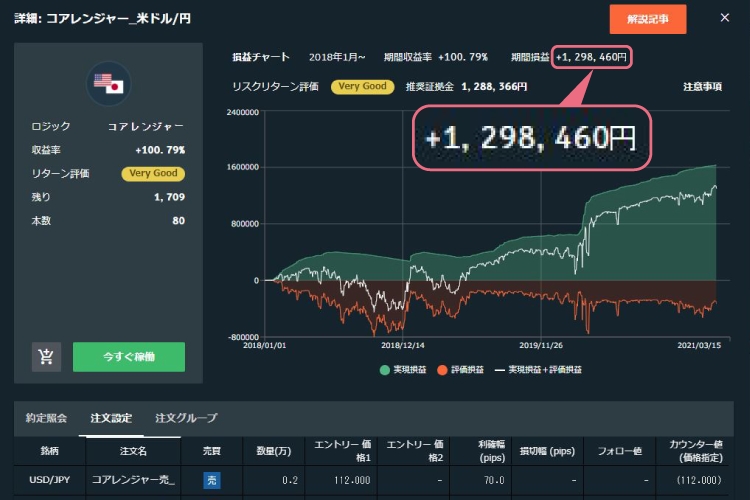Click the 銘柄 column header
This screenshot has height=500, width=750.
pyautogui.click(x=50, y=451)
